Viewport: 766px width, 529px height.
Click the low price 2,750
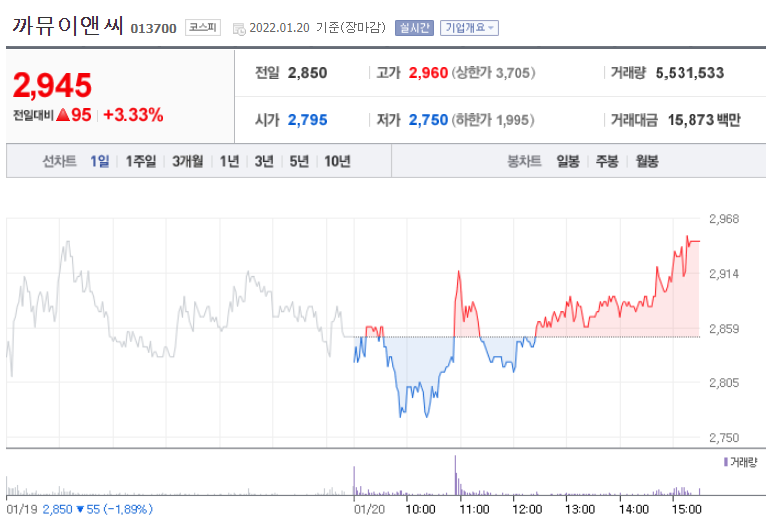(x=428, y=120)
